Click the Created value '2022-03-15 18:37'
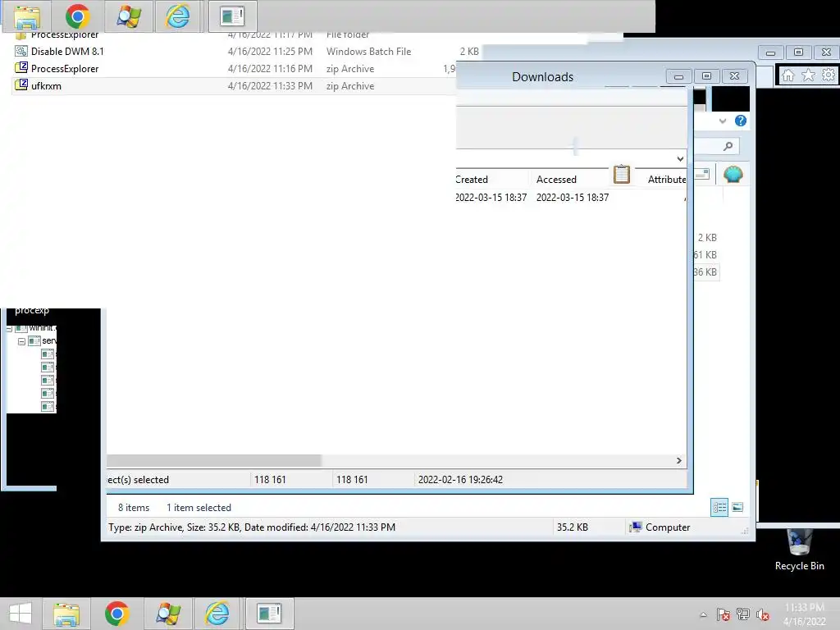The image size is (840, 630). pyautogui.click(x=491, y=197)
